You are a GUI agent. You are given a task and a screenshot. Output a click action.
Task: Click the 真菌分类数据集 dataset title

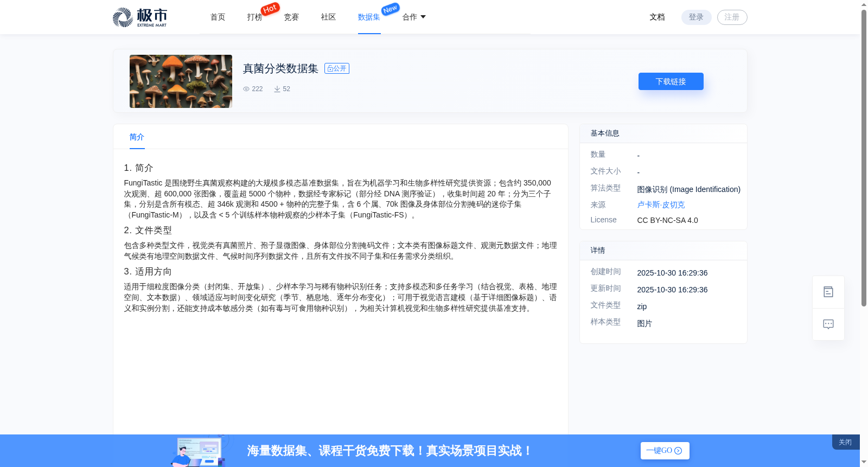(281, 68)
